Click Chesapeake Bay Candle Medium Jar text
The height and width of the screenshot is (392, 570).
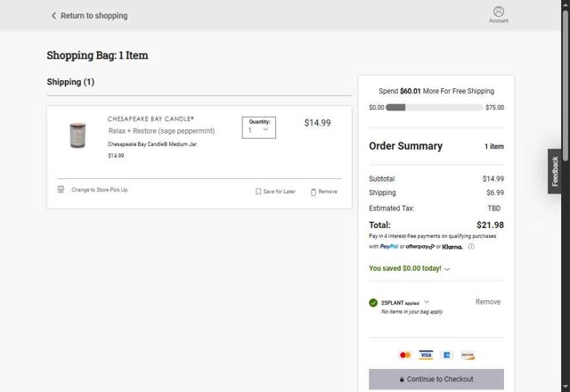[x=152, y=144]
